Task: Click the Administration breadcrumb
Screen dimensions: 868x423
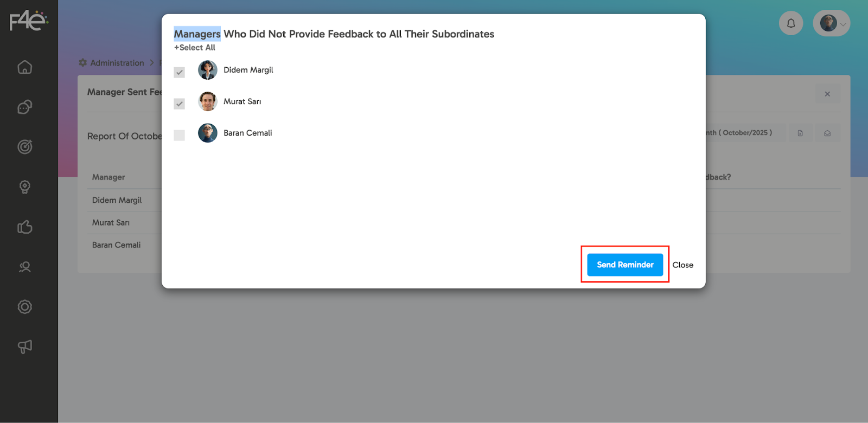Action: coord(117,63)
